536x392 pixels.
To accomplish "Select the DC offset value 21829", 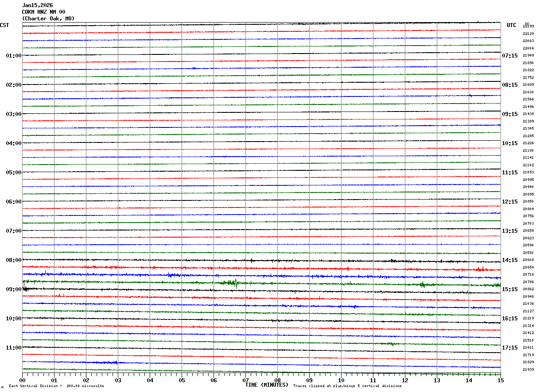I will 528,362.
